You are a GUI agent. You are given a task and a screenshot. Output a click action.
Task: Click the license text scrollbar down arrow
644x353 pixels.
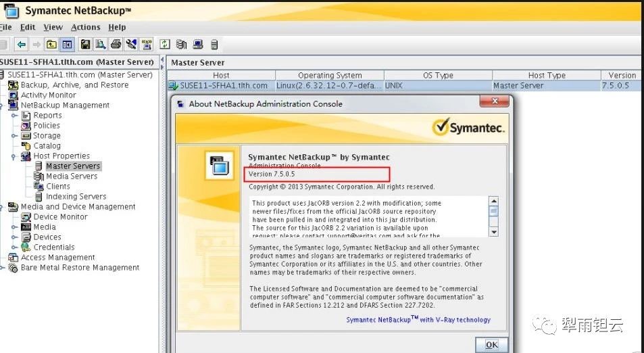[x=494, y=232]
